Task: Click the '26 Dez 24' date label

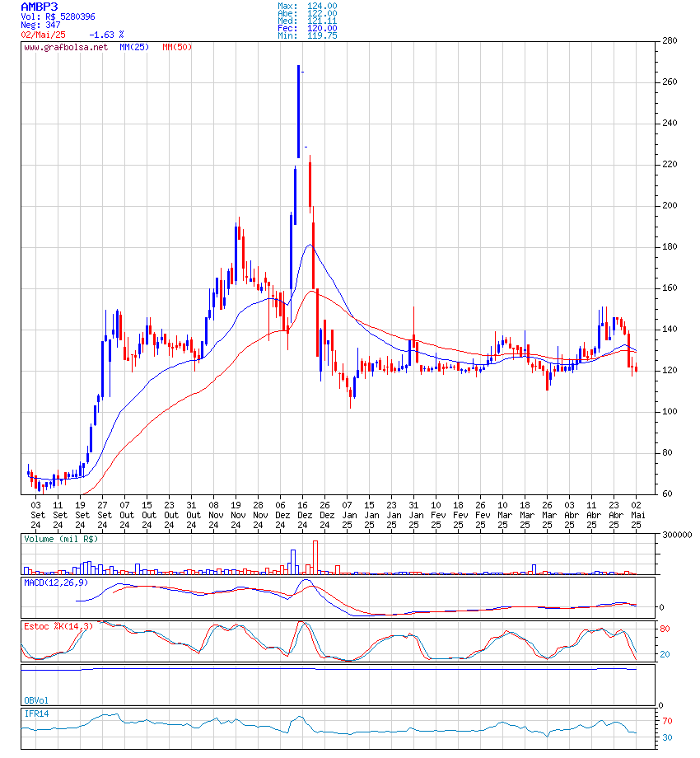Action: 325,515
